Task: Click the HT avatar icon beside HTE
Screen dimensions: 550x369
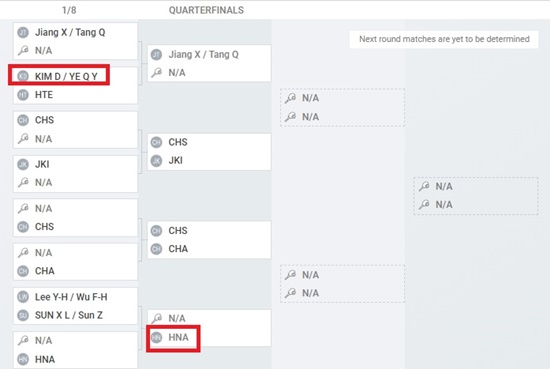Action: click(23, 95)
